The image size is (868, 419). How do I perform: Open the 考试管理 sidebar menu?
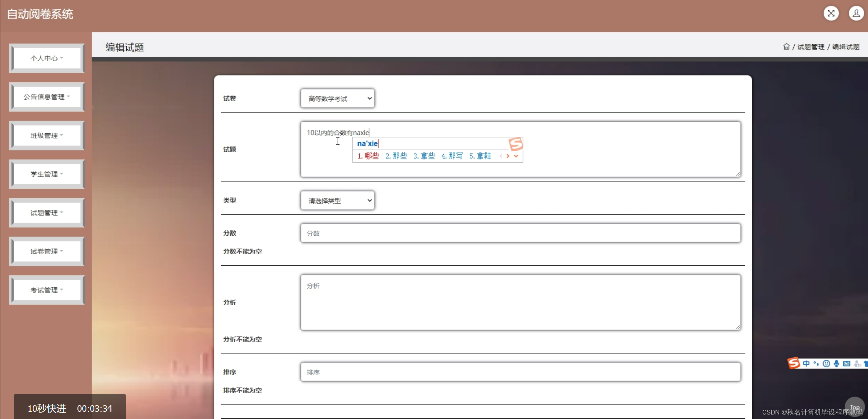(x=46, y=290)
